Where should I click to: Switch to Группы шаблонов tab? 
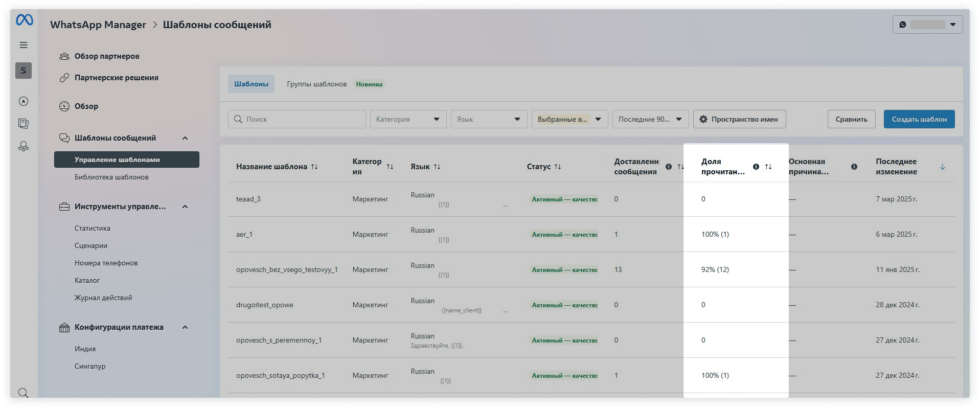[x=316, y=84]
